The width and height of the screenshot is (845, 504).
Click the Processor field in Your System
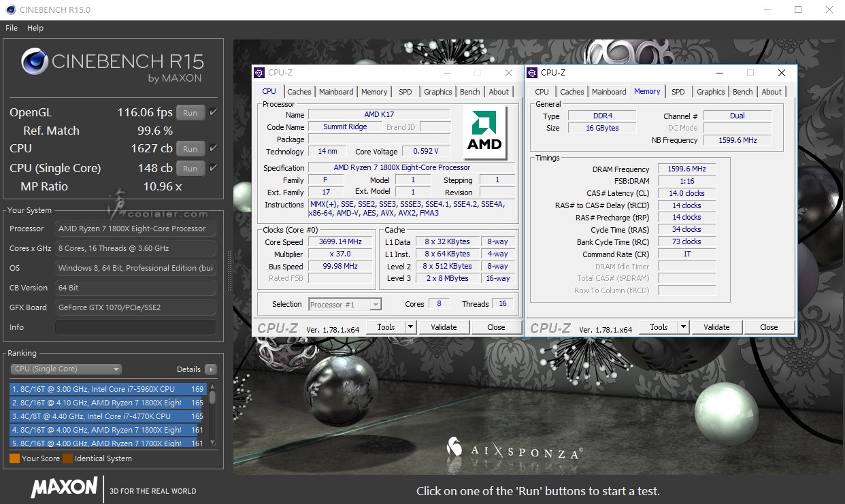(135, 229)
